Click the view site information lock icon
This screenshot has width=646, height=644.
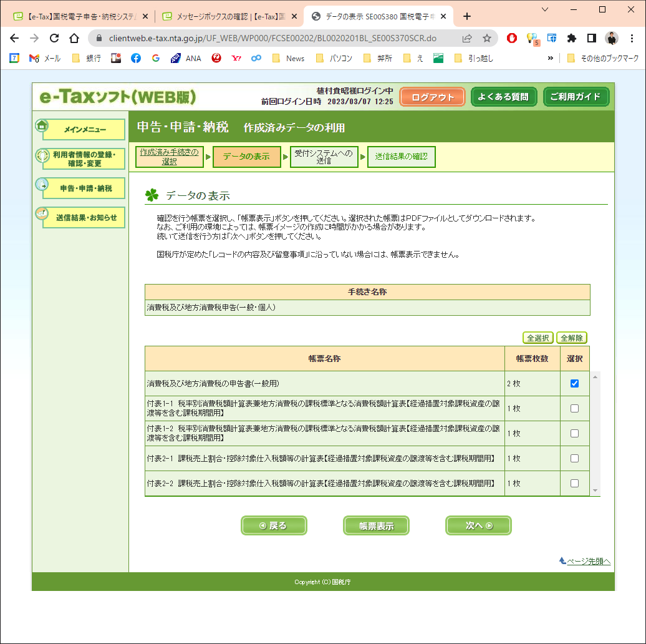point(99,38)
